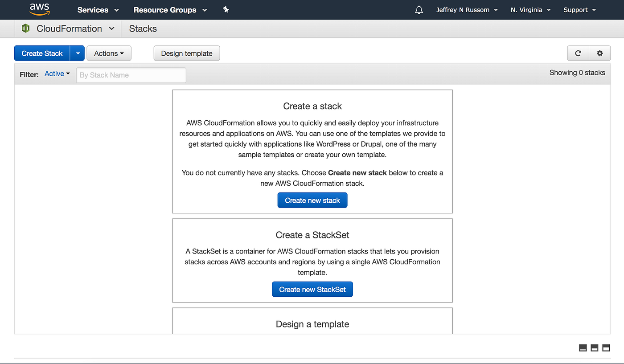Collapse the bottom detail pane

(583, 348)
